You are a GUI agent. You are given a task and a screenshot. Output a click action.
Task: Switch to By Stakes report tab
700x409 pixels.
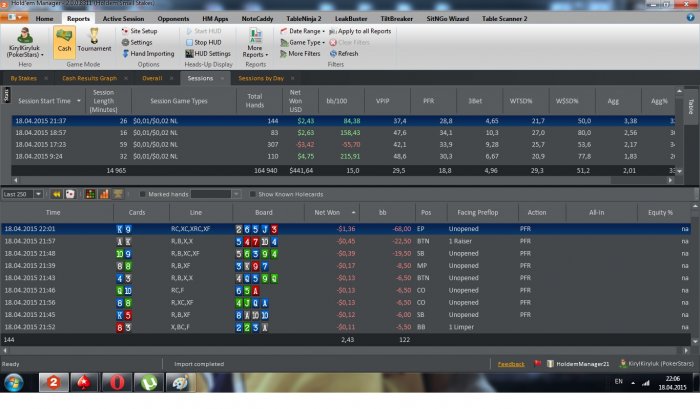coord(24,78)
